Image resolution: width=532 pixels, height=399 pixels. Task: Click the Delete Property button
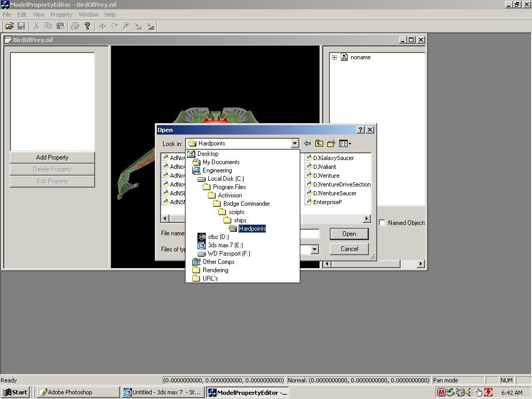[52, 169]
